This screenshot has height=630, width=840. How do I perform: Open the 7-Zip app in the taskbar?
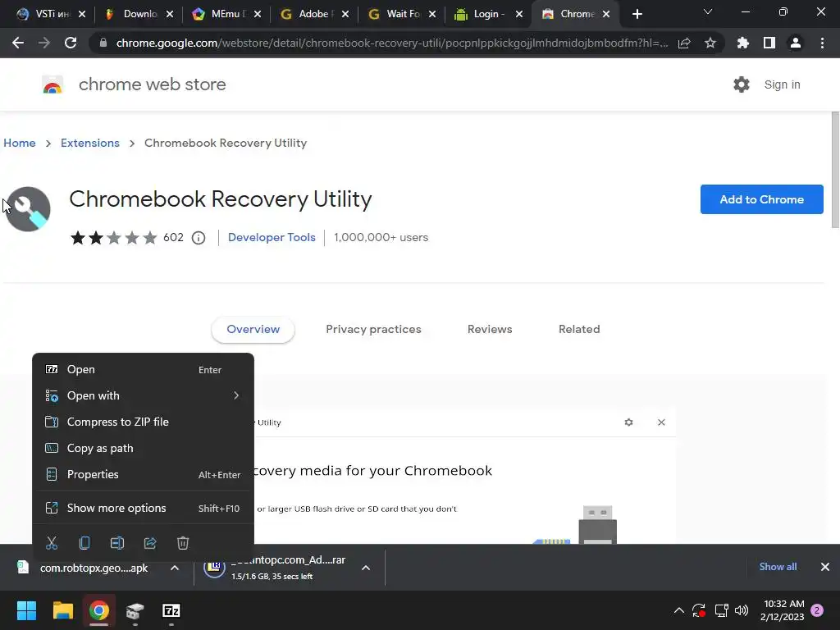tap(171, 610)
